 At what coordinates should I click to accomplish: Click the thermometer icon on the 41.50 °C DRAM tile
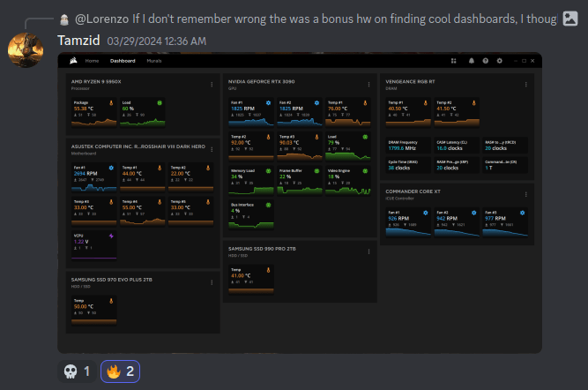coord(473,103)
